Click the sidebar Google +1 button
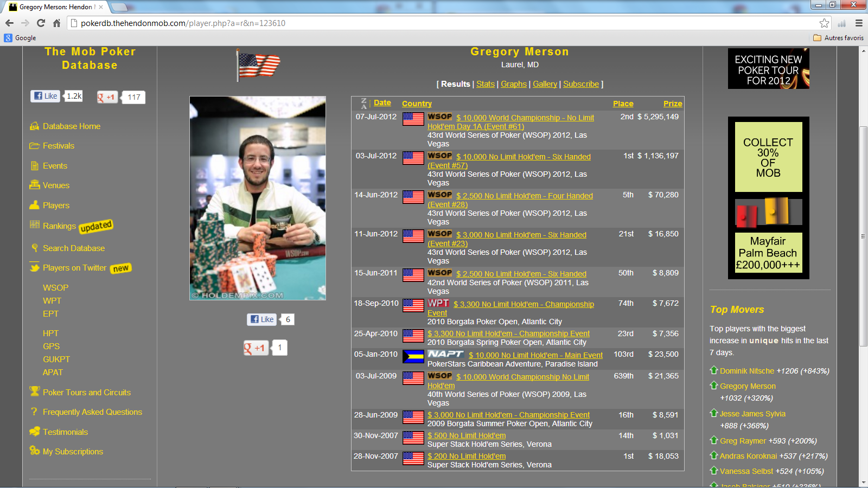The height and width of the screenshot is (488, 868). tap(107, 97)
